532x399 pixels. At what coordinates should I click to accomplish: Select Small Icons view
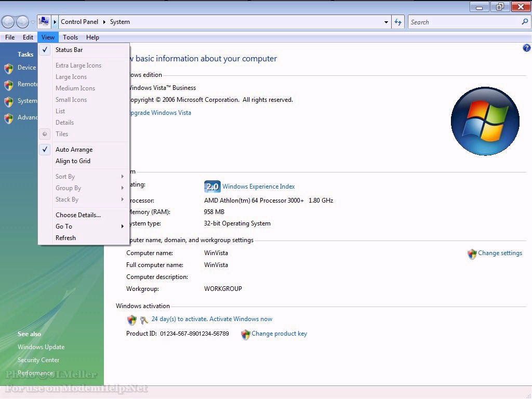pos(84,100)
